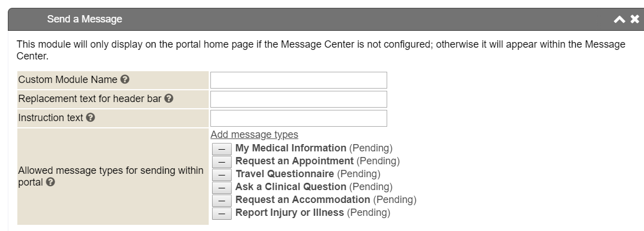Screen dimensions: 644x231
Task: Open the Add message types link
Action: (x=254, y=135)
